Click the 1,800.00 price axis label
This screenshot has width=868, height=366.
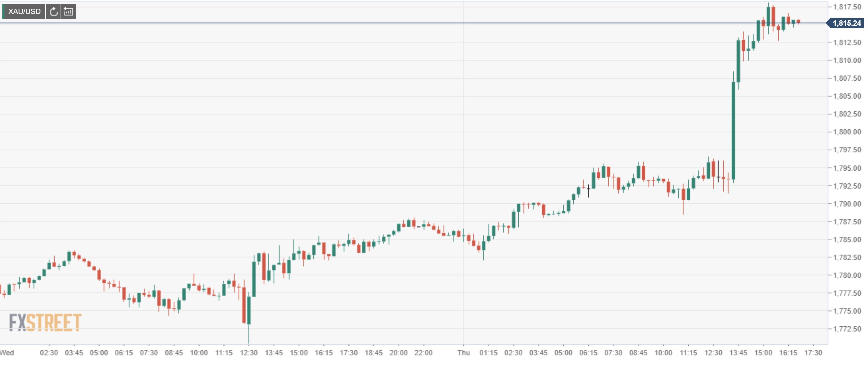coord(847,132)
